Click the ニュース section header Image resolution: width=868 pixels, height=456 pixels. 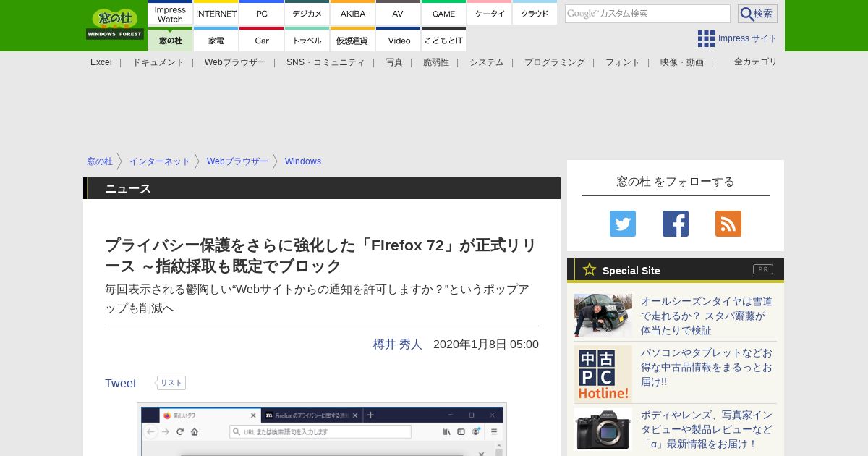coord(322,188)
